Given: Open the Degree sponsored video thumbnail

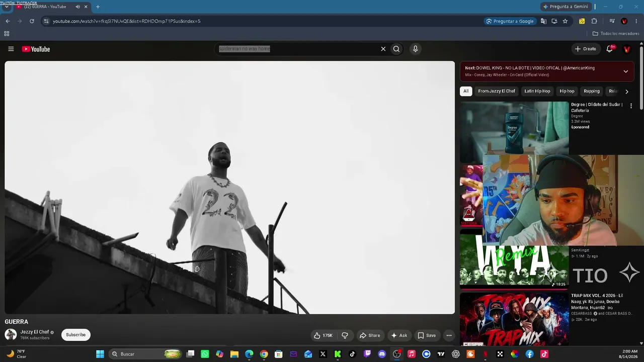Looking at the screenshot, I should 514,128.
